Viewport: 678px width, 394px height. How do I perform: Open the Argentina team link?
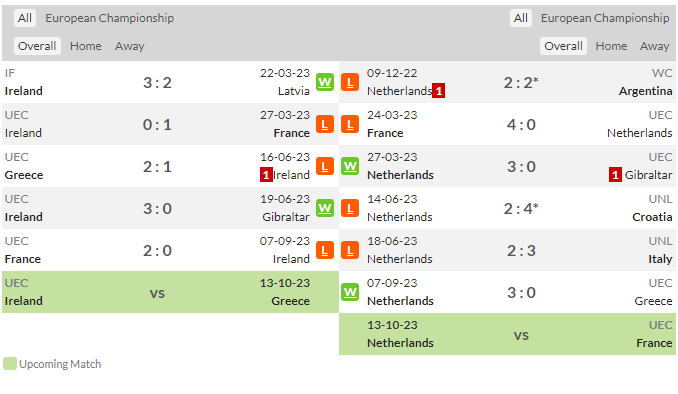645,91
